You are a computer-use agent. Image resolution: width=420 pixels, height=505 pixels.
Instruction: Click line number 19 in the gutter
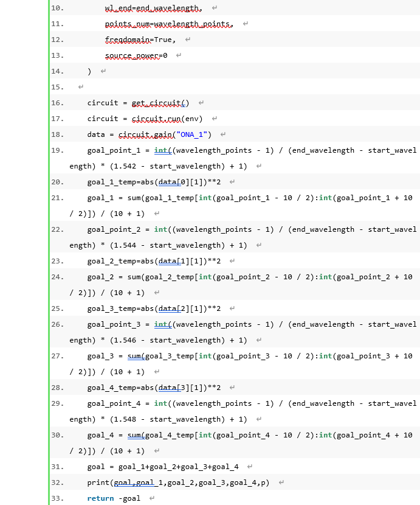pos(57,150)
